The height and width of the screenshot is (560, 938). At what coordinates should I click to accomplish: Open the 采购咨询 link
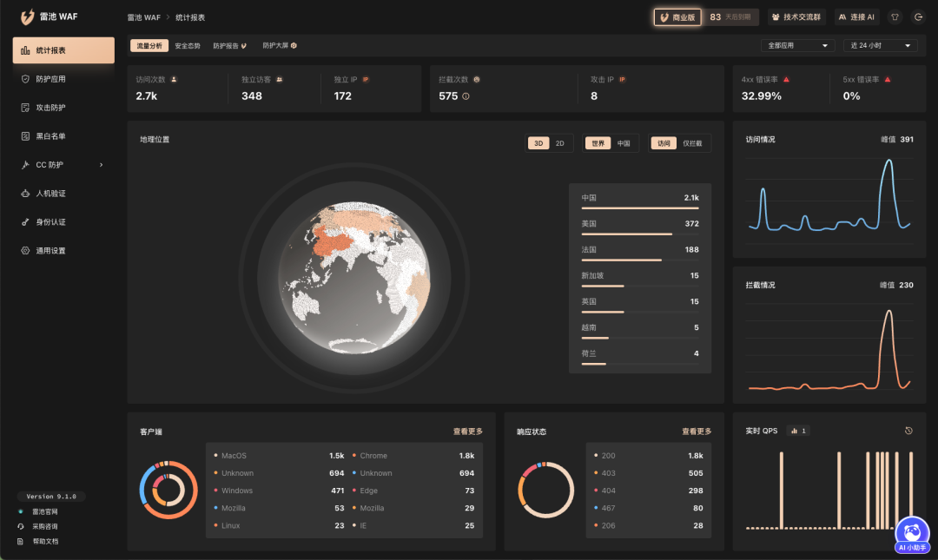pos(45,526)
